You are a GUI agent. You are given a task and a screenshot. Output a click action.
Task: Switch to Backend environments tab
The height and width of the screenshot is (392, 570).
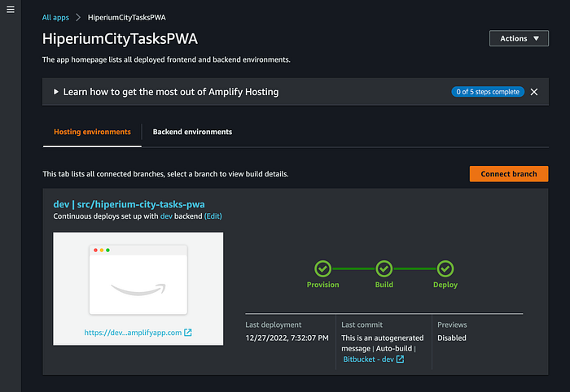pyautogui.click(x=192, y=132)
